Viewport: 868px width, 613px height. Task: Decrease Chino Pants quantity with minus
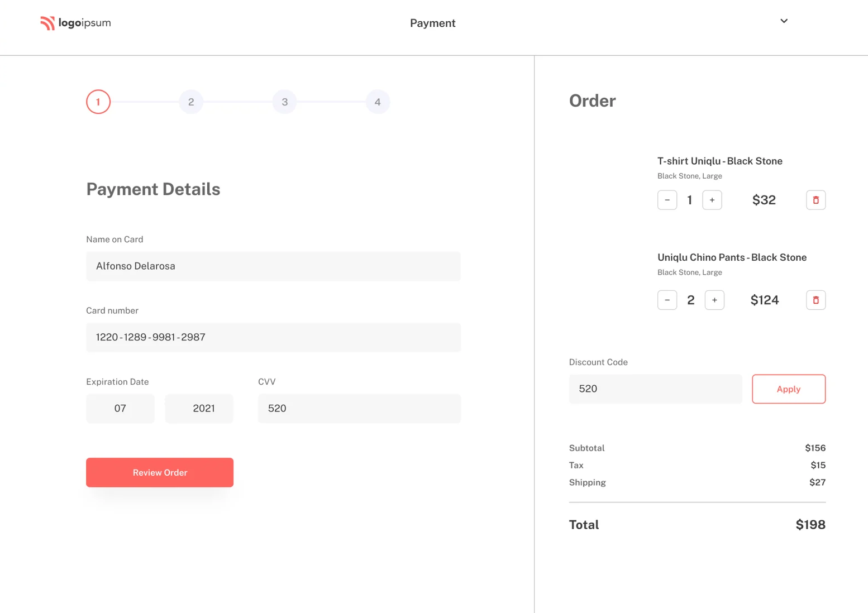click(x=667, y=300)
